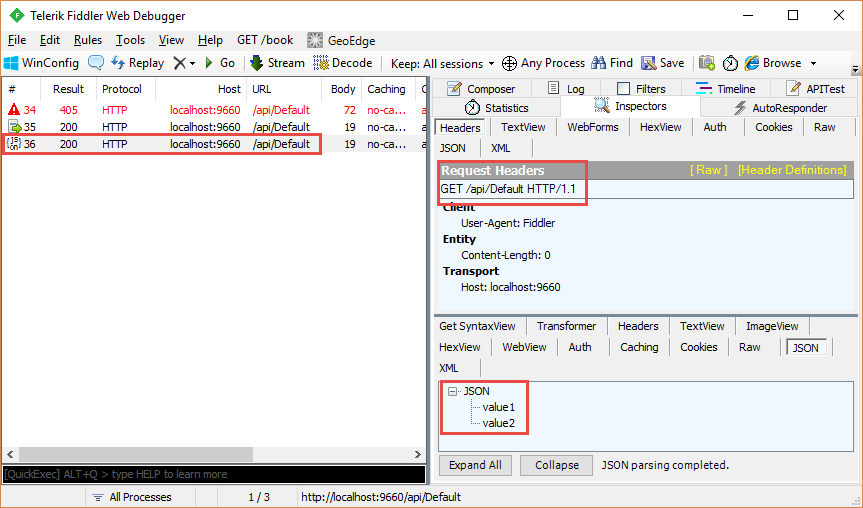Toggle the Decode button
The image size is (863, 508).
[342, 63]
